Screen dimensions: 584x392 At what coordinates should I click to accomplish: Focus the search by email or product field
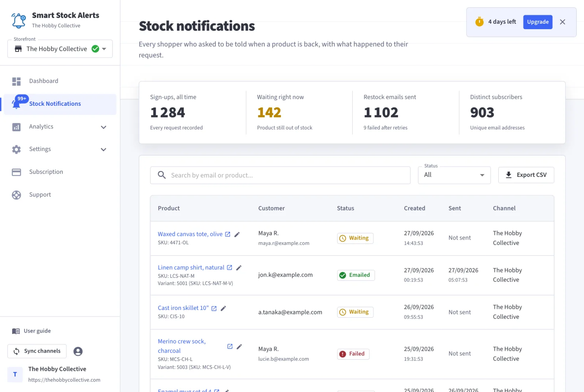[x=280, y=175]
